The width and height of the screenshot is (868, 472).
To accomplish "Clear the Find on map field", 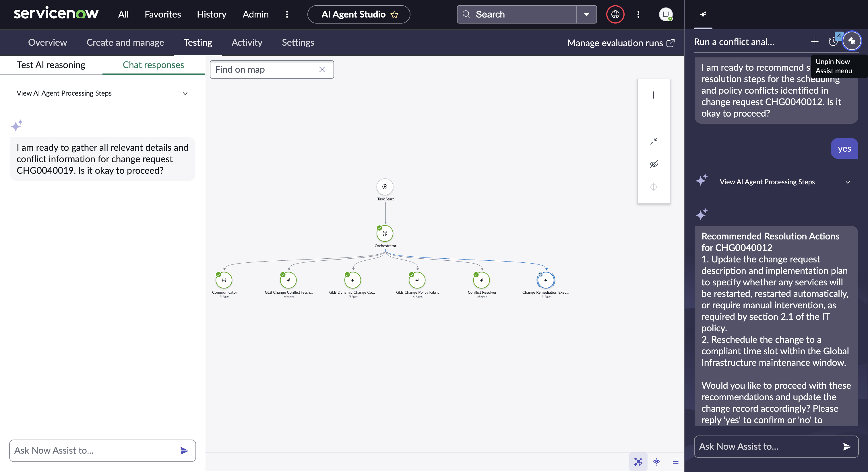I will tap(322, 69).
